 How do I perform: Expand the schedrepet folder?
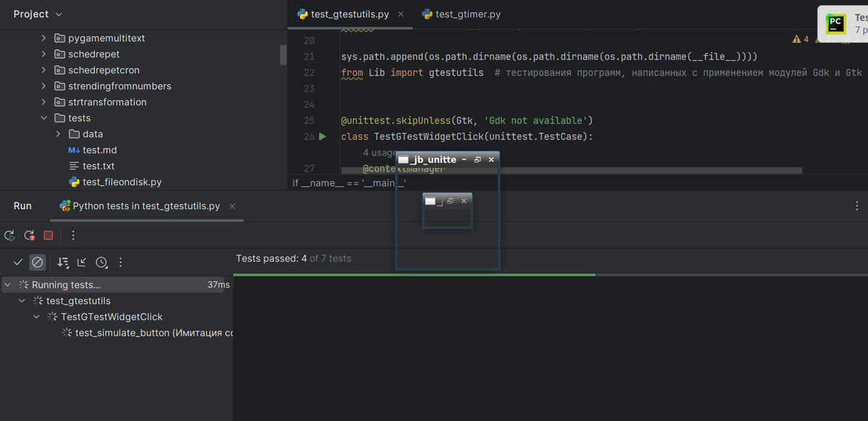[x=44, y=54]
